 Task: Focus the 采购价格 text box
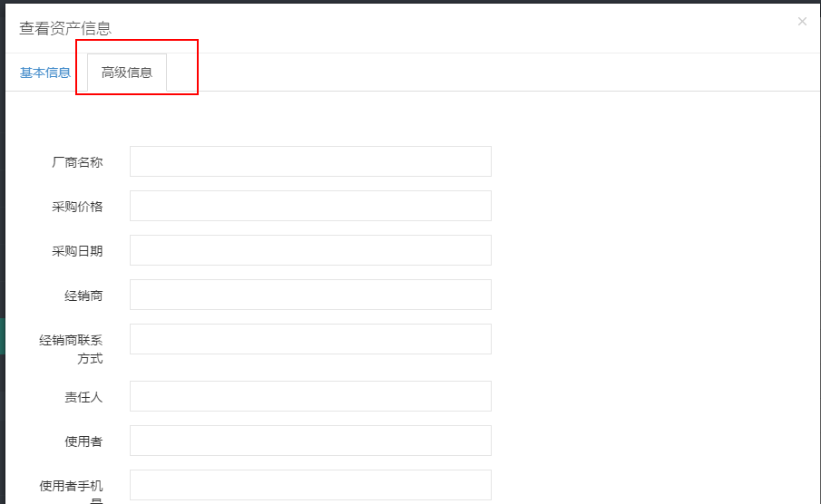point(310,206)
